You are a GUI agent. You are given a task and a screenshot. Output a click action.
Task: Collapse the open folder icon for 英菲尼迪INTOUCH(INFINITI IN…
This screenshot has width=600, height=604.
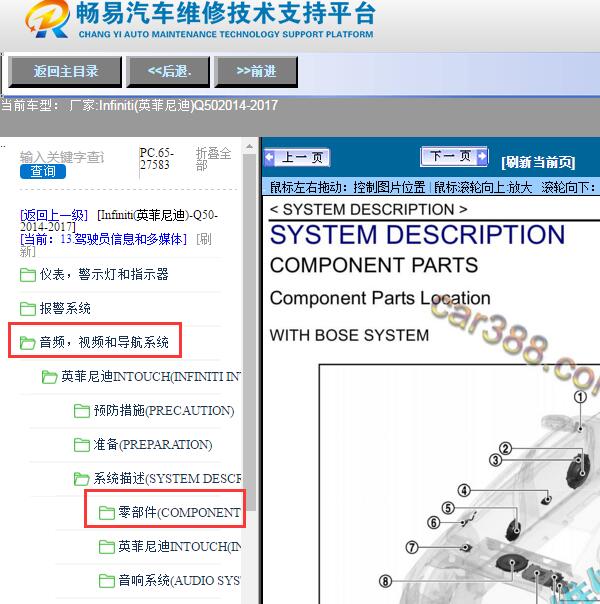coord(50,377)
